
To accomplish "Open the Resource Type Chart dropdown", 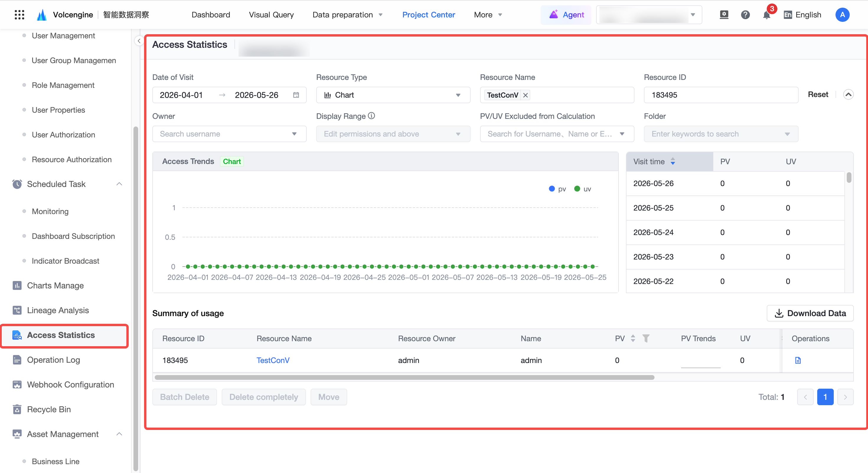I will [x=393, y=95].
